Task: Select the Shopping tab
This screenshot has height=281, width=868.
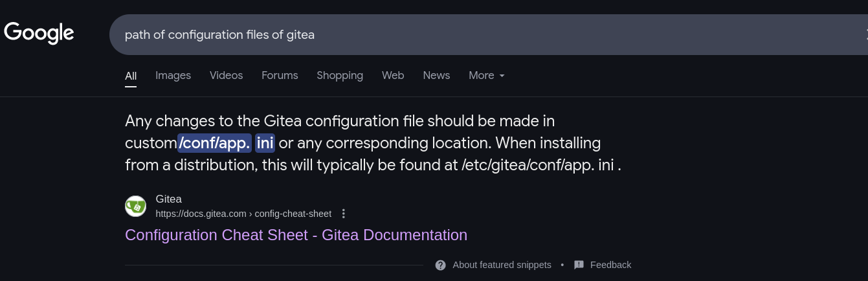Action: point(340,75)
